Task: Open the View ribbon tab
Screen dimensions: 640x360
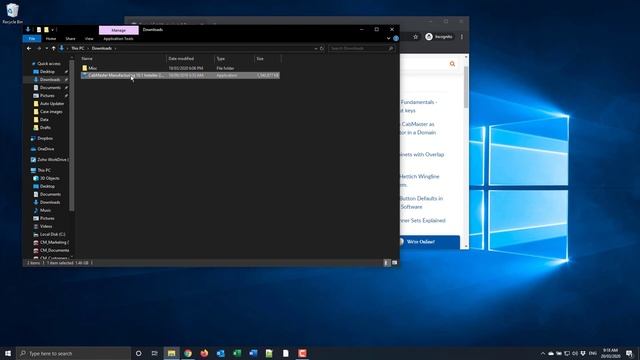Action: click(x=89, y=39)
